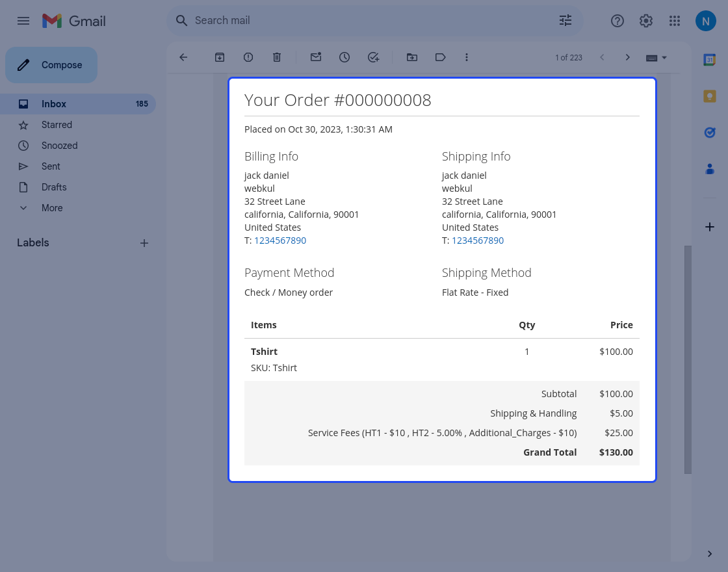Open Google Tasks side panel
This screenshot has height=572, width=728.
[709, 133]
